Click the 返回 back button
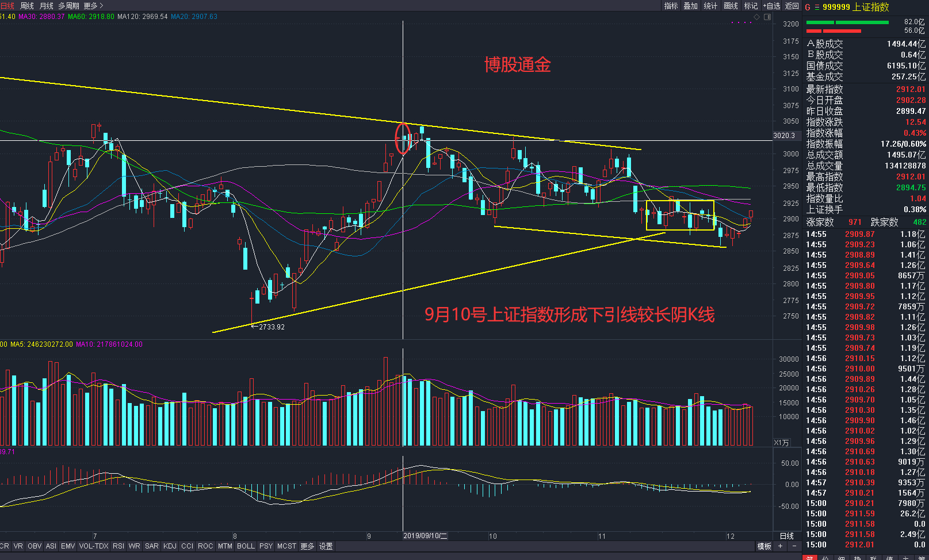Image resolution: width=929 pixels, height=560 pixels. 792,6
